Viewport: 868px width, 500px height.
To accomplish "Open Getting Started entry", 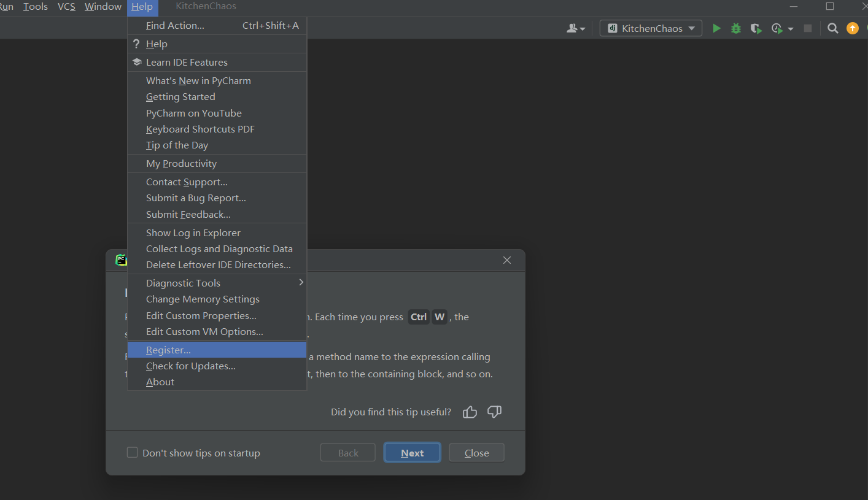I will click(x=217, y=97).
